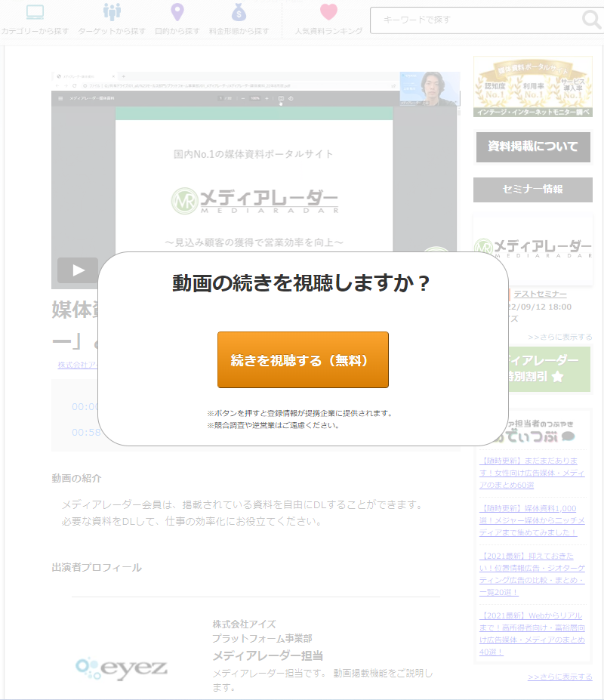Viewport: 604px width, 700px height.
Task: Open the セミナー情報 banner
Action: point(532,190)
